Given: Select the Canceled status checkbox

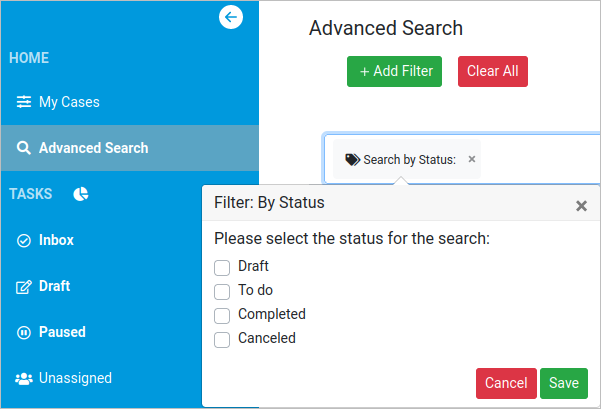Looking at the screenshot, I should [x=222, y=339].
